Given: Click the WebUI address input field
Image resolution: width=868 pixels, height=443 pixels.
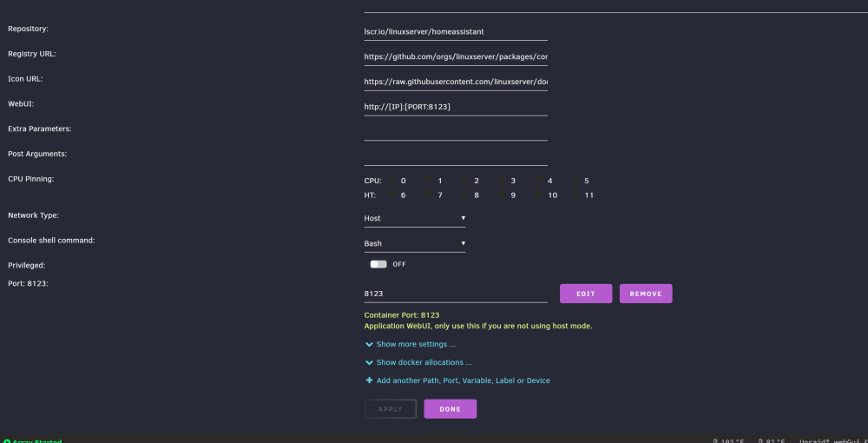Looking at the screenshot, I should coord(456,107).
